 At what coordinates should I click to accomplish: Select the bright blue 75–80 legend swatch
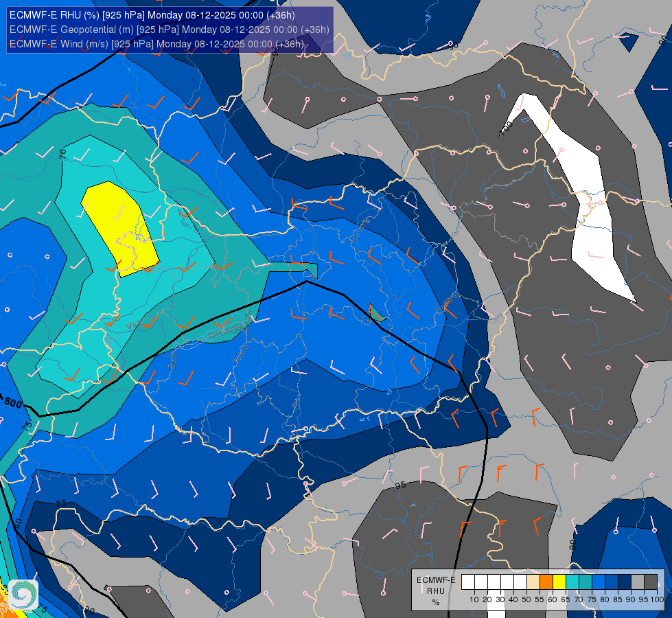click(599, 582)
